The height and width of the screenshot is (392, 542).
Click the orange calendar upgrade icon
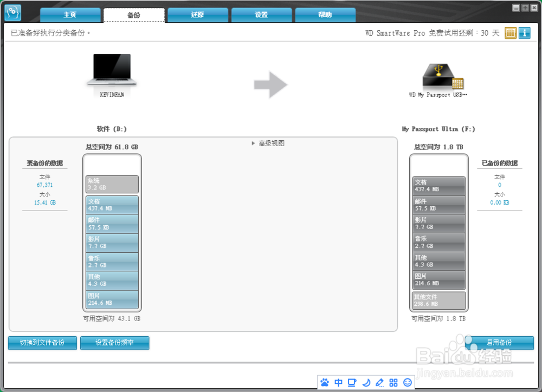(x=510, y=33)
